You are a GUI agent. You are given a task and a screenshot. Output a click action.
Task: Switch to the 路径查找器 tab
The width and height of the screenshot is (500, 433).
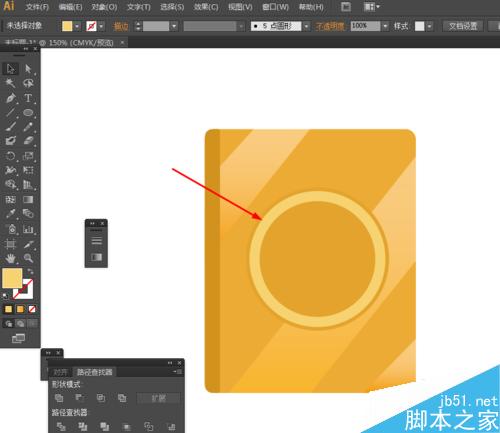coord(95,372)
